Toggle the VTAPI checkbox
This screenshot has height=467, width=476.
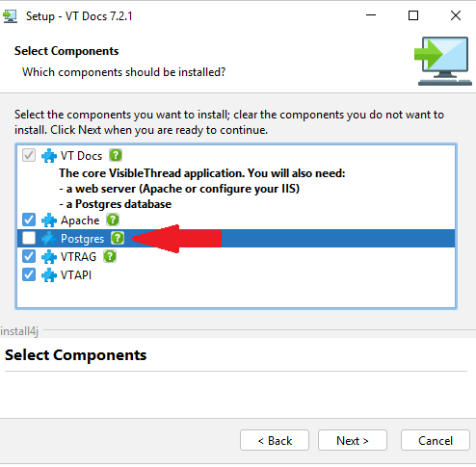[x=29, y=274]
